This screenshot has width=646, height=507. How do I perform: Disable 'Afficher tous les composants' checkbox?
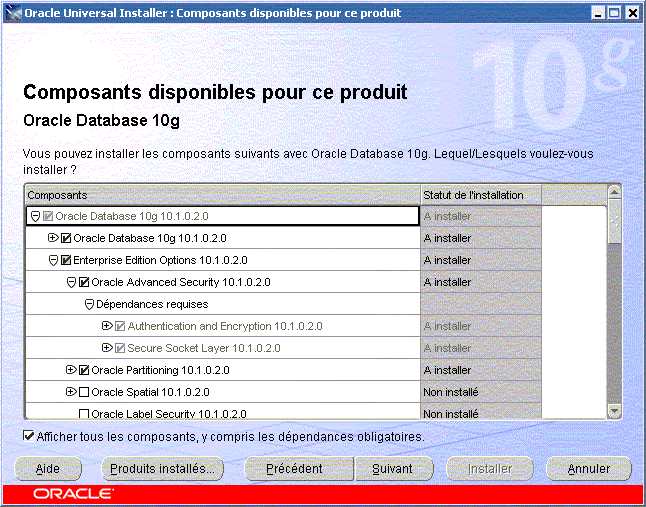(x=28, y=437)
